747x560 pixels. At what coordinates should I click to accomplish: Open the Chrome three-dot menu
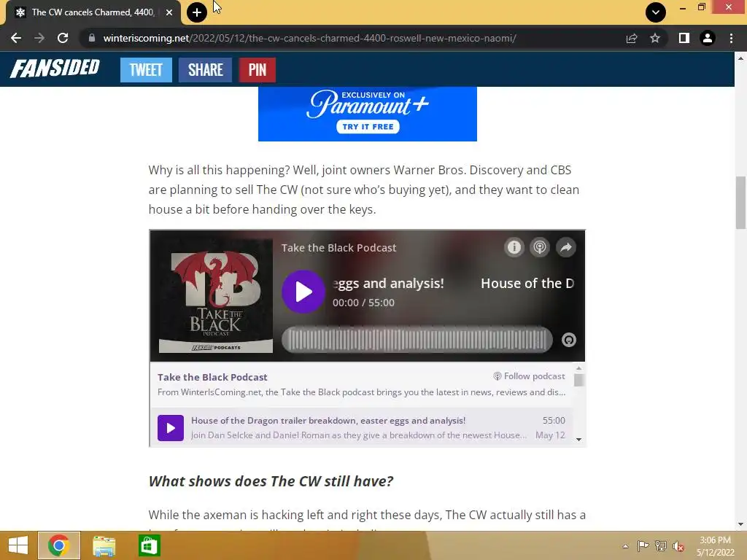coord(731,38)
